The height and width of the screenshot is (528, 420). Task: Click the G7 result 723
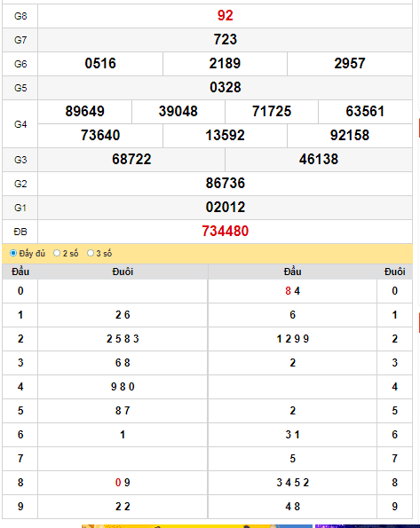pos(226,39)
